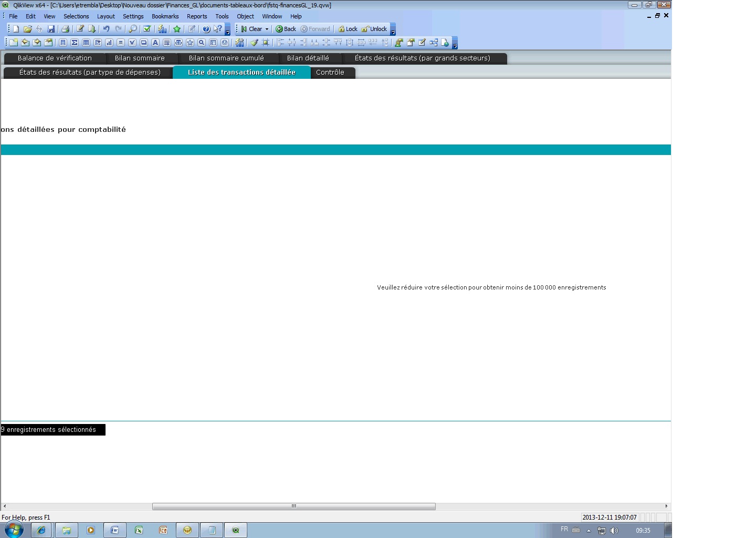Create a new Slider/Calendar object

[x=178, y=43]
